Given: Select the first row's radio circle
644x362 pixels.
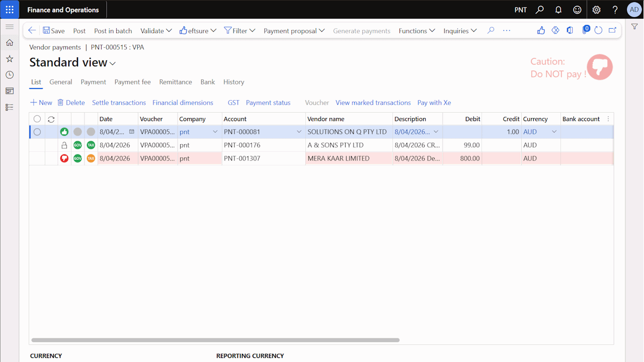Looking at the screenshot, I should (x=37, y=132).
